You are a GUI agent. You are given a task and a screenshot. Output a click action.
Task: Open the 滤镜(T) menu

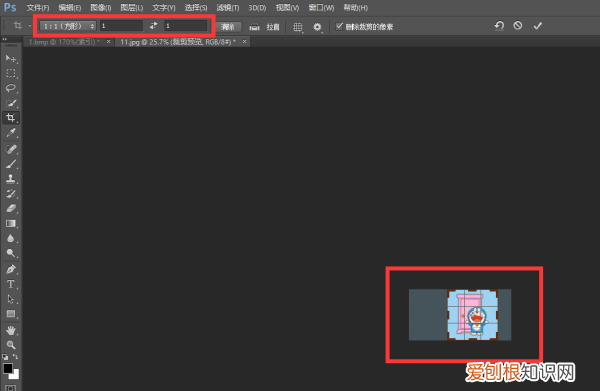click(228, 8)
